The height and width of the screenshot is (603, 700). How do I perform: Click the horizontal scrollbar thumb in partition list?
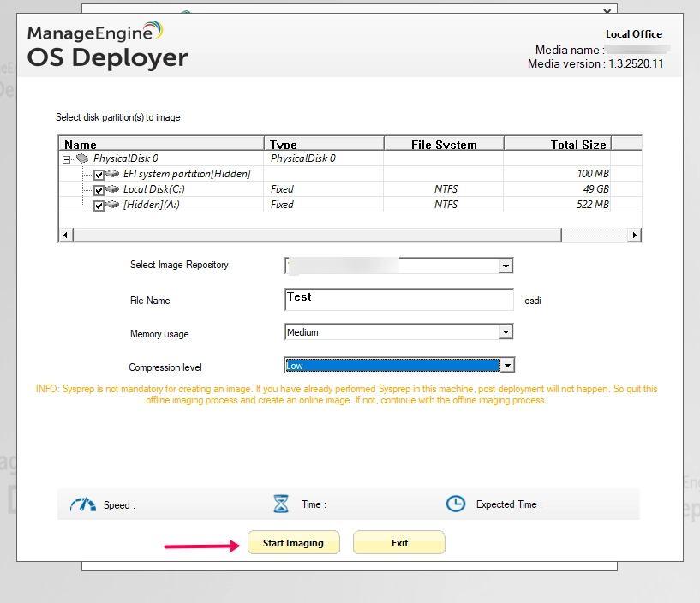click(x=317, y=235)
